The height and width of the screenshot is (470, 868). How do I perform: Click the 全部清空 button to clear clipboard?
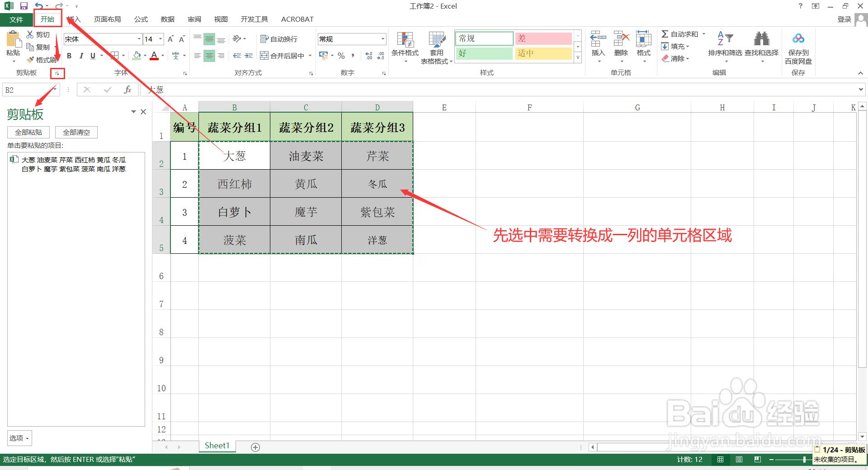tap(76, 132)
